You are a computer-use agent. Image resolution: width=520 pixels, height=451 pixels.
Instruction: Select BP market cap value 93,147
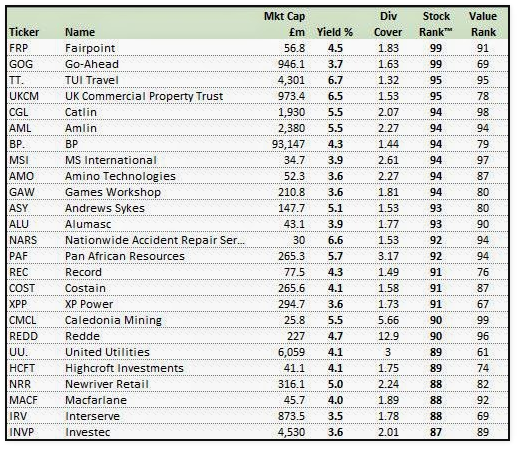pyautogui.click(x=288, y=144)
